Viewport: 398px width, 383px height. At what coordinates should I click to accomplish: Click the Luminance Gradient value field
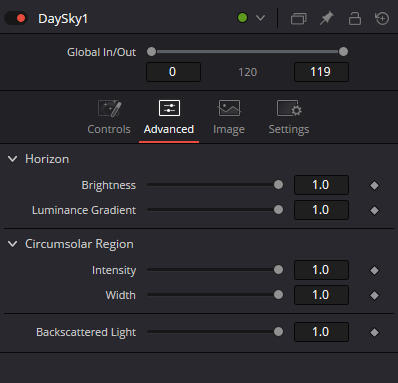coord(321,210)
